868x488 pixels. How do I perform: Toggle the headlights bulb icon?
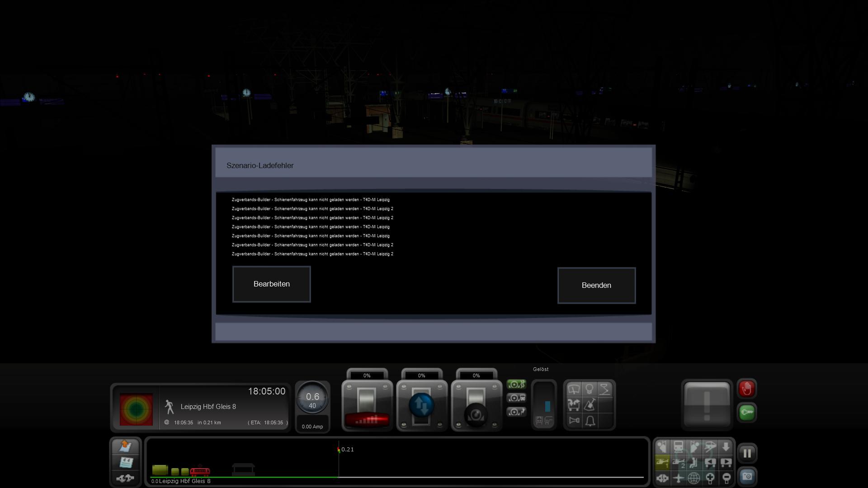tap(590, 389)
